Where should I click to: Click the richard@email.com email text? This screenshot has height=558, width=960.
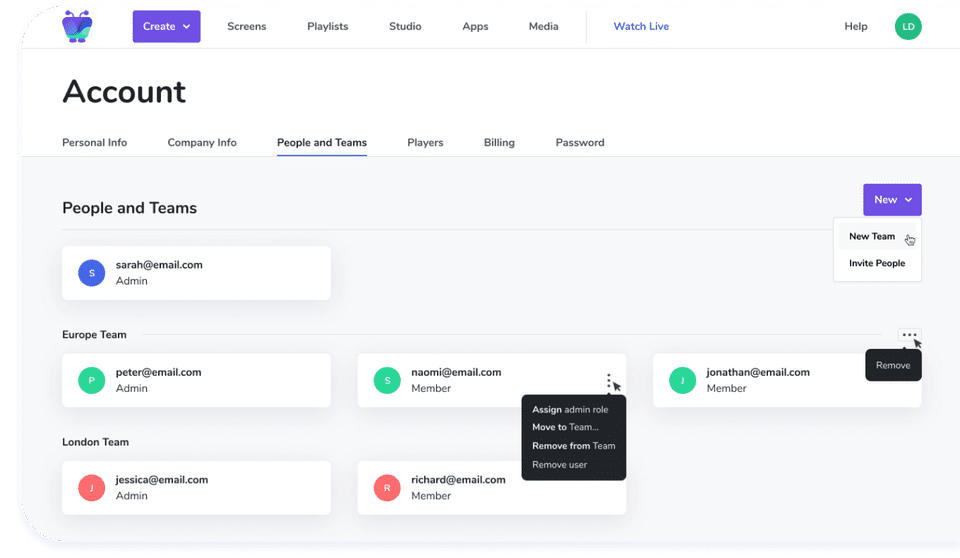click(459, 480)
